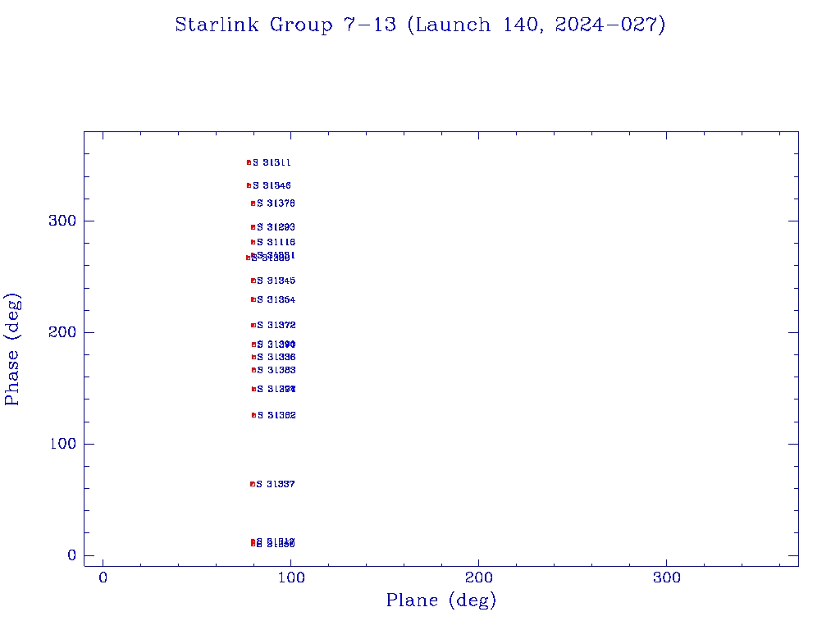
Task: Click the Plane axis tick label '0'
Action: [103, 577]
